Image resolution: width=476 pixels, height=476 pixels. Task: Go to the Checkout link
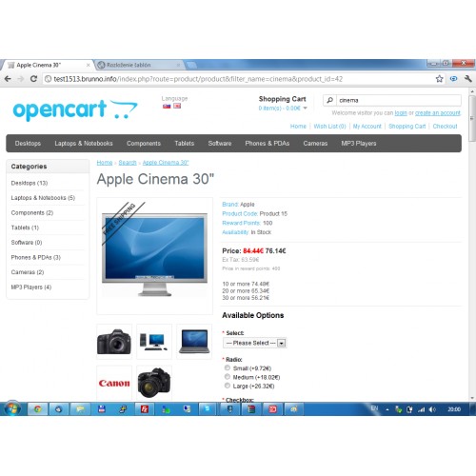tap(445, 127)
